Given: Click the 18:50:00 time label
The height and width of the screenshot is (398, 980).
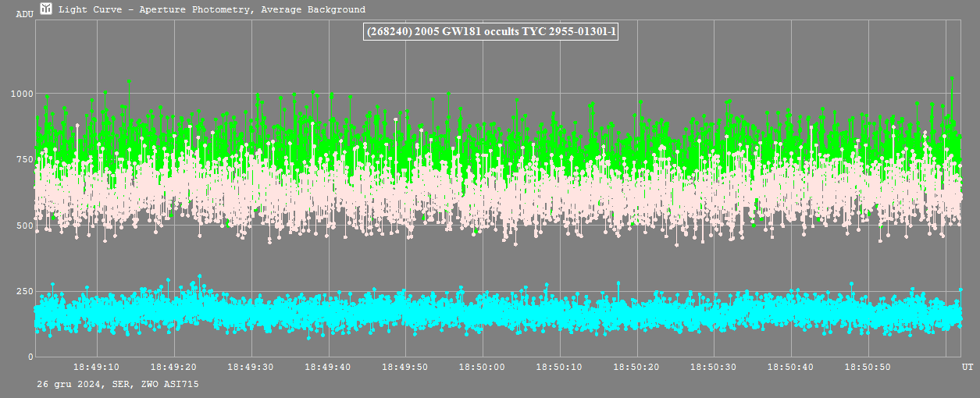Looking at the screenshot, I should pyautogui.click(x=483, y=367).
